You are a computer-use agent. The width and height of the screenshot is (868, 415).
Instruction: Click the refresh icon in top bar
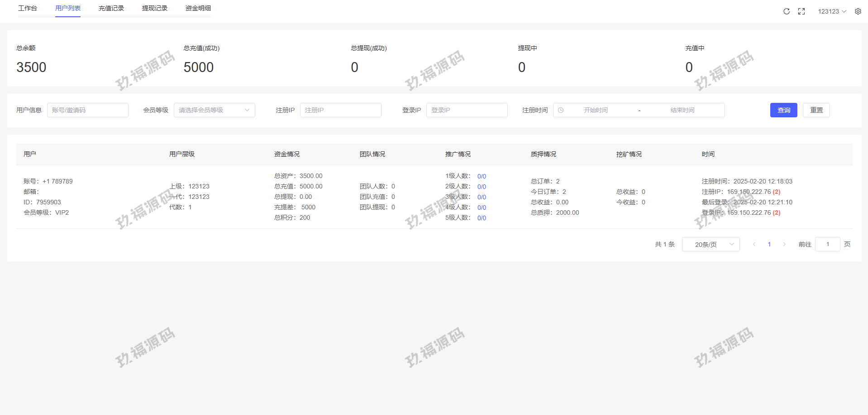[787, 11]
